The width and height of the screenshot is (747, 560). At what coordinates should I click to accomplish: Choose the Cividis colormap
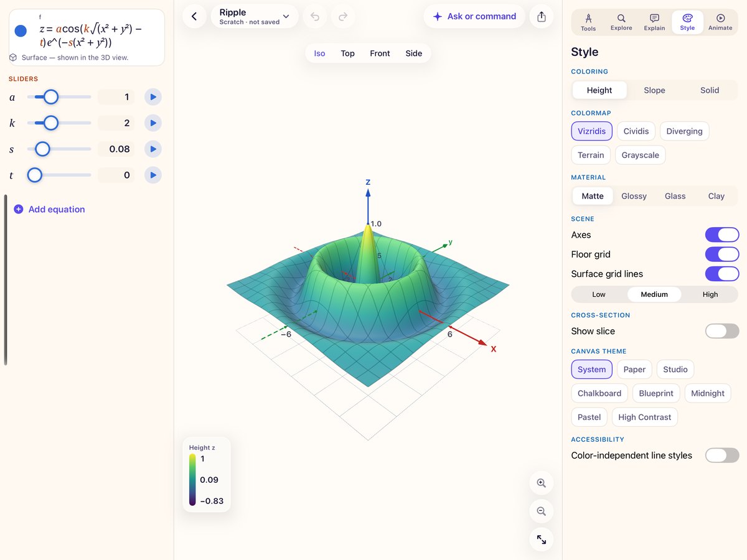point(636,131)
